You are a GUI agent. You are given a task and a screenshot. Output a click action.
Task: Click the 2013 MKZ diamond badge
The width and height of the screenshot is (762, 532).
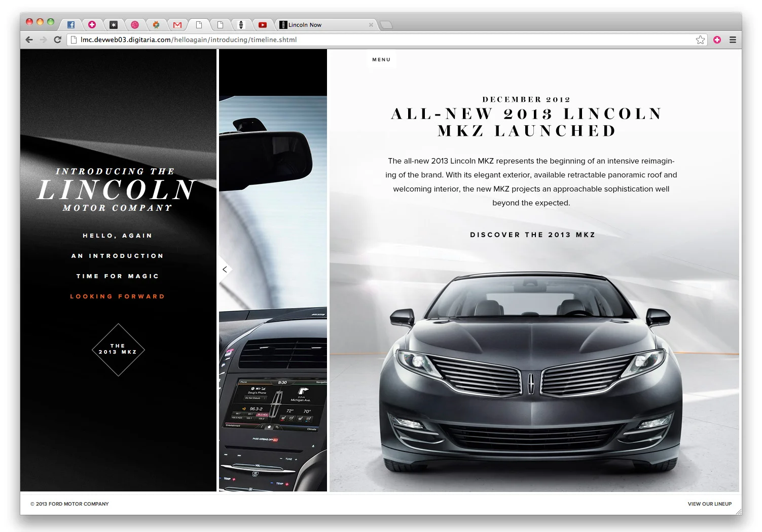118,350
